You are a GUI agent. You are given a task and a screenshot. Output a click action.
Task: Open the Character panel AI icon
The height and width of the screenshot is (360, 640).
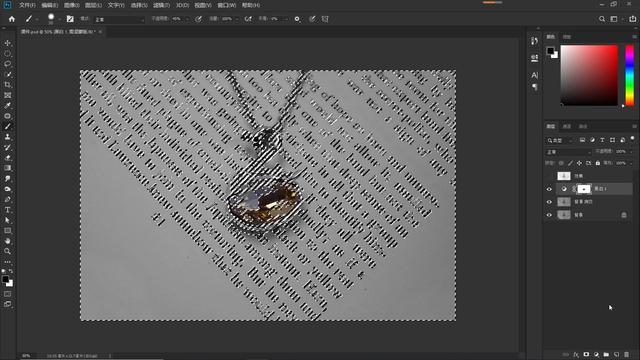tap(535, 75)
